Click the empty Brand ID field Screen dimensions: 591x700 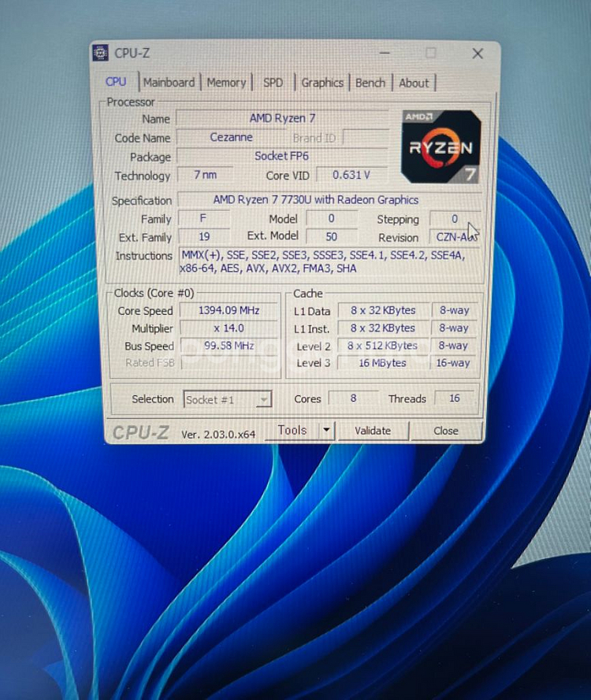[x=366, y=138]
